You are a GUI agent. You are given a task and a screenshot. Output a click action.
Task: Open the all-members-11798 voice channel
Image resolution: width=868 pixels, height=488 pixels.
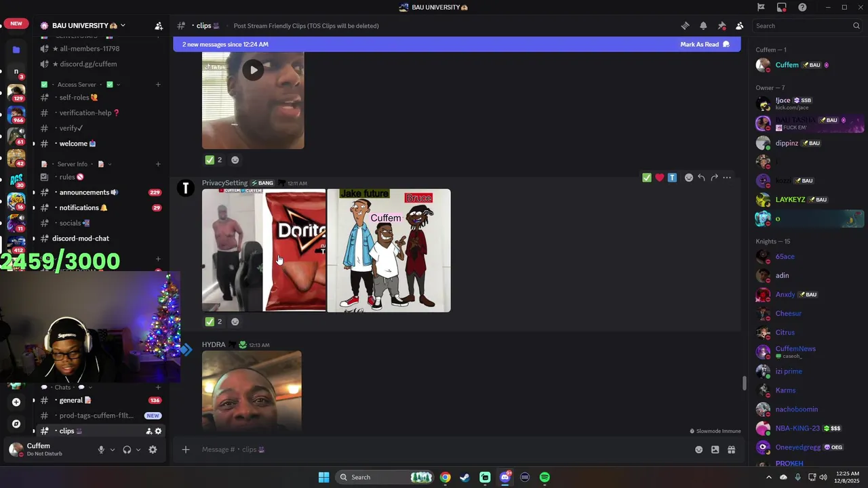pyautogui.click(x=88, y=49)
